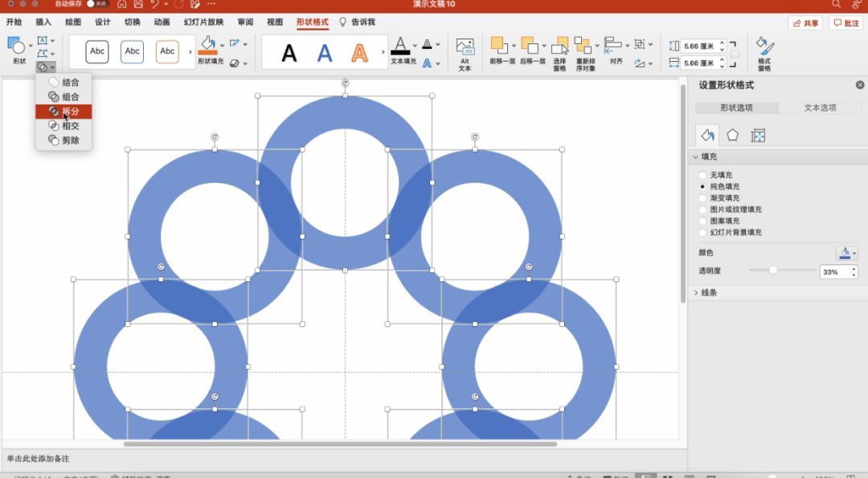Click the rotate objects icon
The height and width of the screenshot is (478, 868).
coord(640,63)
